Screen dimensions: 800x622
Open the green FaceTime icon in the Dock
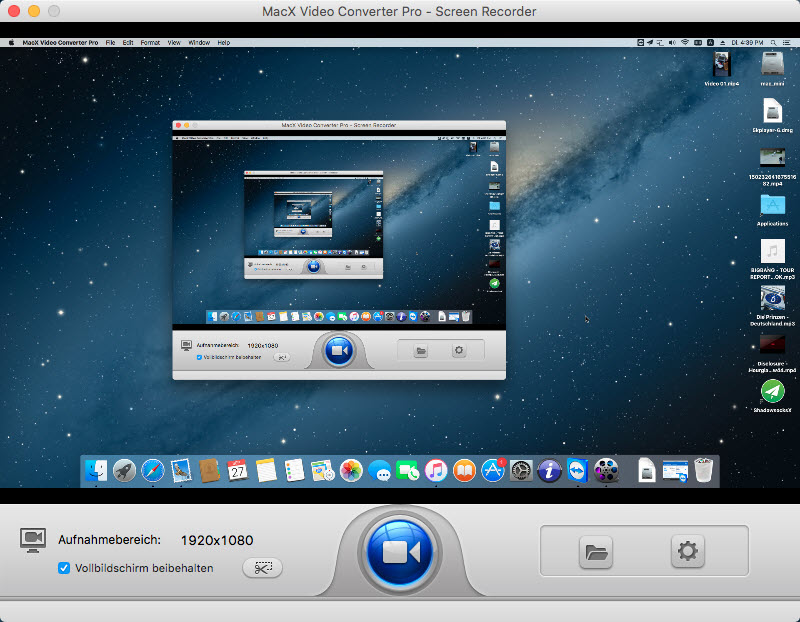point(408,470)
